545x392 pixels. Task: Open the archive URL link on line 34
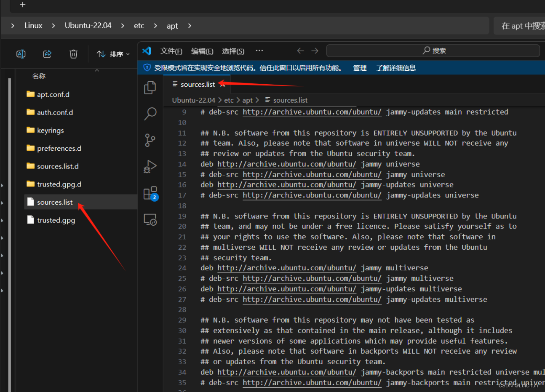point(287,372)
